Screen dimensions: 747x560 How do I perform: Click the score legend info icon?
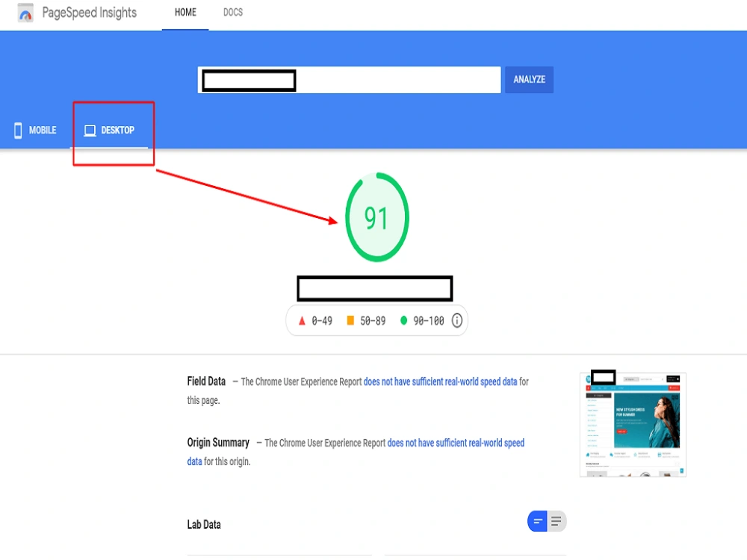pos(457,320)
